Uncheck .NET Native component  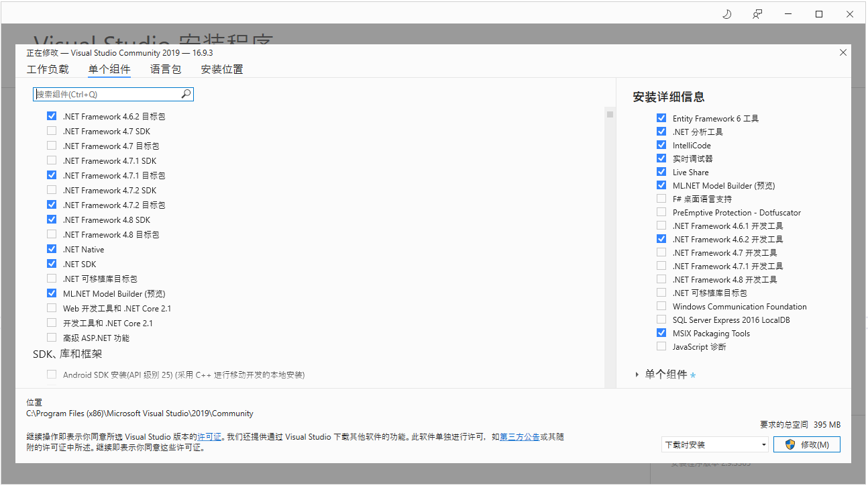[52, 249]
